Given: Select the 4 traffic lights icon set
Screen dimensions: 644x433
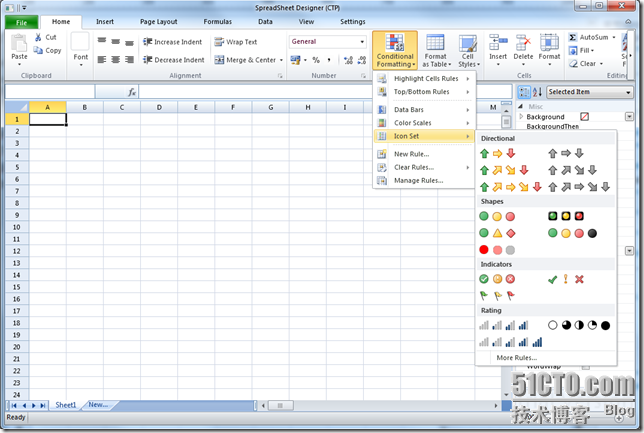Looking at the screenshot, I should pos(573,233).
